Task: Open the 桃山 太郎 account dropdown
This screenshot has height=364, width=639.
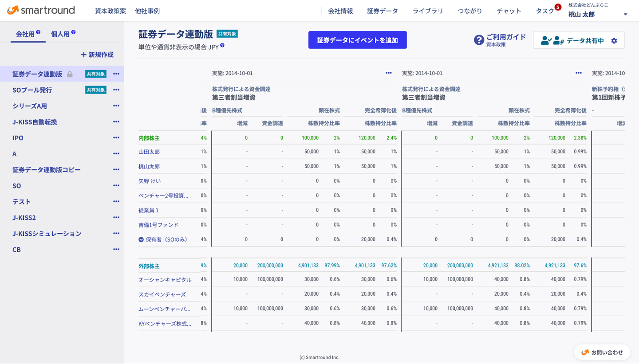Action: [x=625, y=15]
